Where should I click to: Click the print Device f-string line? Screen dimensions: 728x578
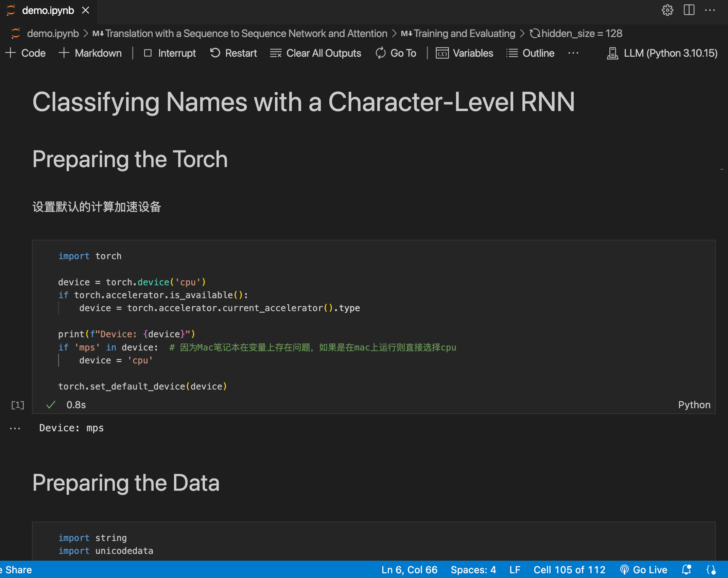[126, 334]
